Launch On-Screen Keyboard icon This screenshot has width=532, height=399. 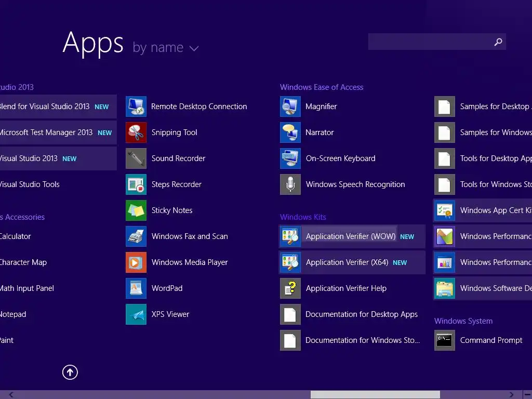tap(290, 158)
